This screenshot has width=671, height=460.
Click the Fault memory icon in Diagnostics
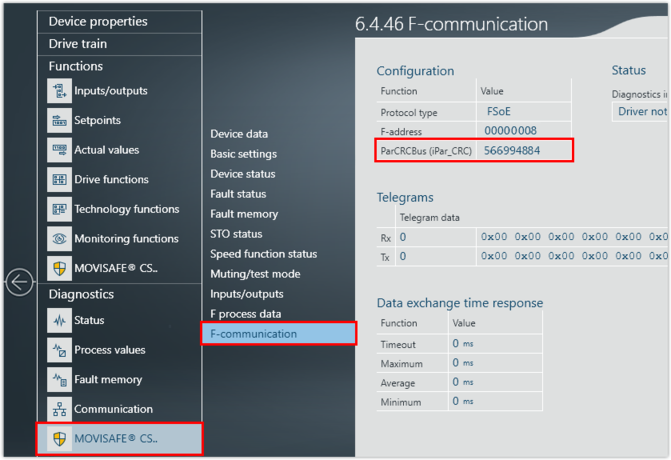coord(59,380)
